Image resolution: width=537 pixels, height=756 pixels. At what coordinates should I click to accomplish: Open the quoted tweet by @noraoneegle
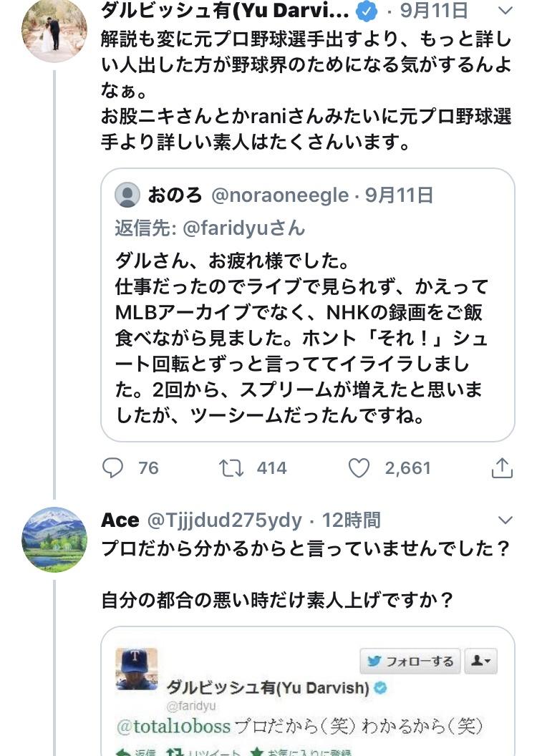tap(308, 336)
